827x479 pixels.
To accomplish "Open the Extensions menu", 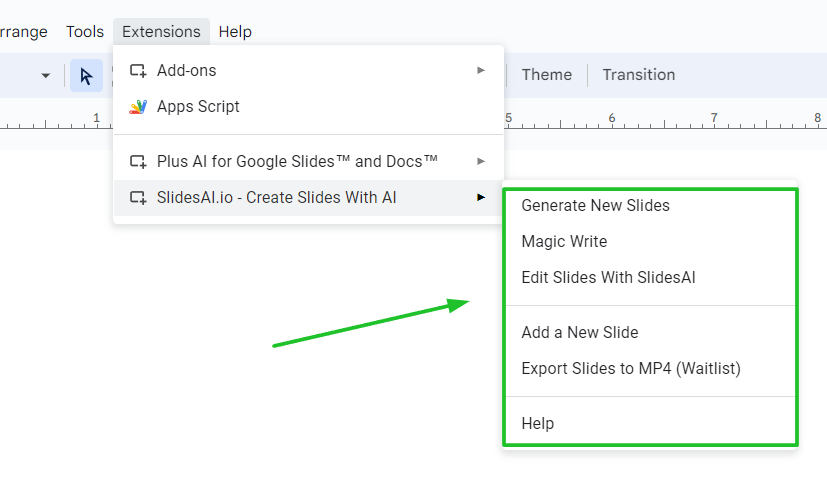I will 161,32.
